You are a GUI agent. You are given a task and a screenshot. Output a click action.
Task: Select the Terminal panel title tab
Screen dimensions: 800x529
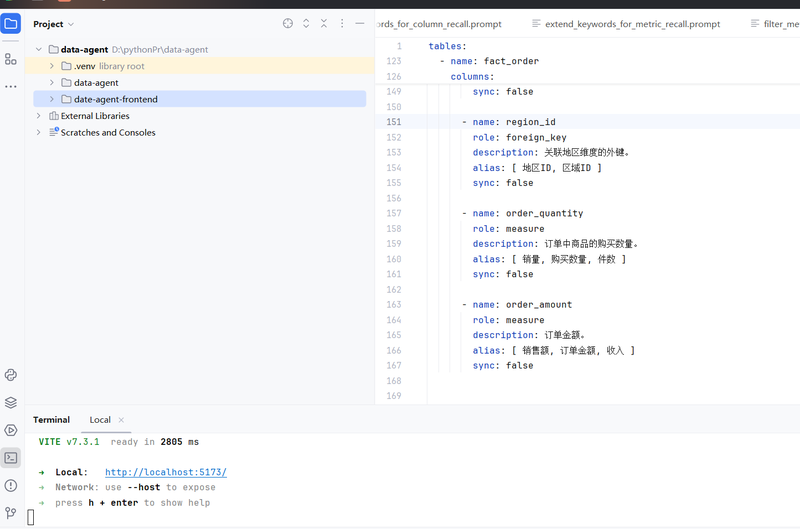point(52,420)
